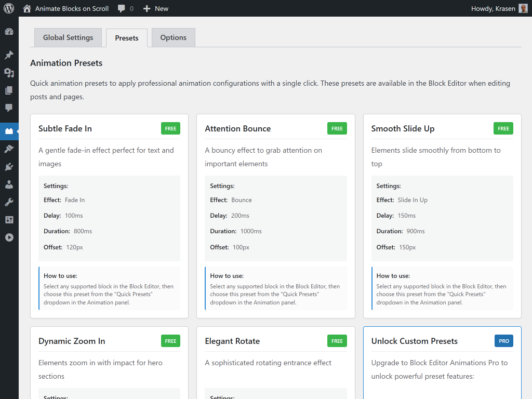The width and height of the screenshot is (532, 399).
Task: Go to Pages in the sidebar
Action: click(x=9, y=90)
